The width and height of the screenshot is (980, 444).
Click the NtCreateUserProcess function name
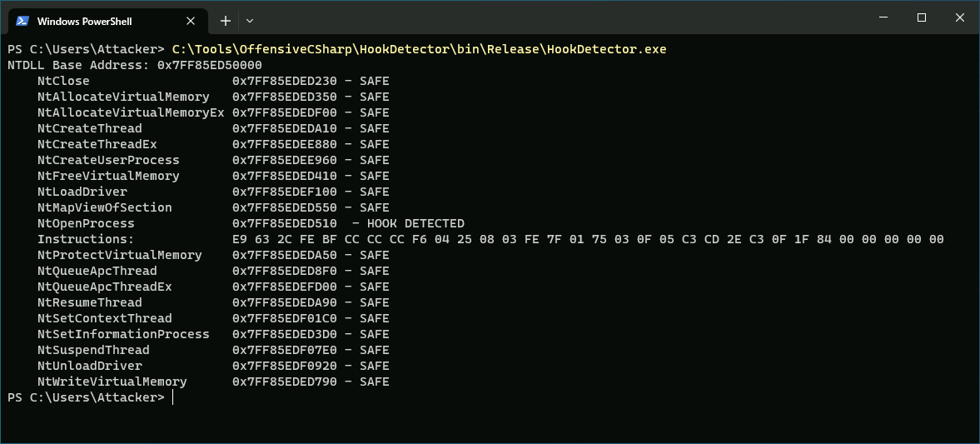tap(108, 160)
